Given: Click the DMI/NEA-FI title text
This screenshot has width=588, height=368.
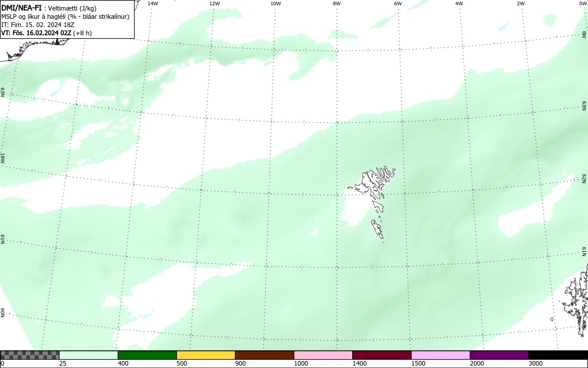Looking at the screenshot, I should coord(21,8).
